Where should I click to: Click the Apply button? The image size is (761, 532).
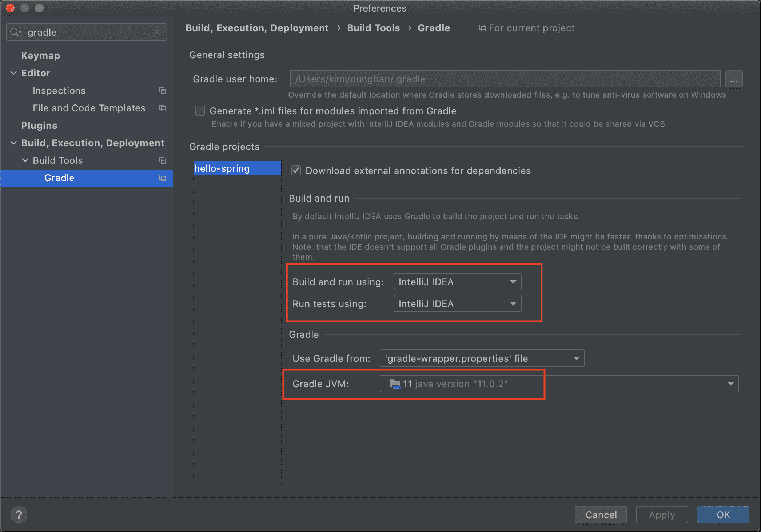click(x=662, y=515)
